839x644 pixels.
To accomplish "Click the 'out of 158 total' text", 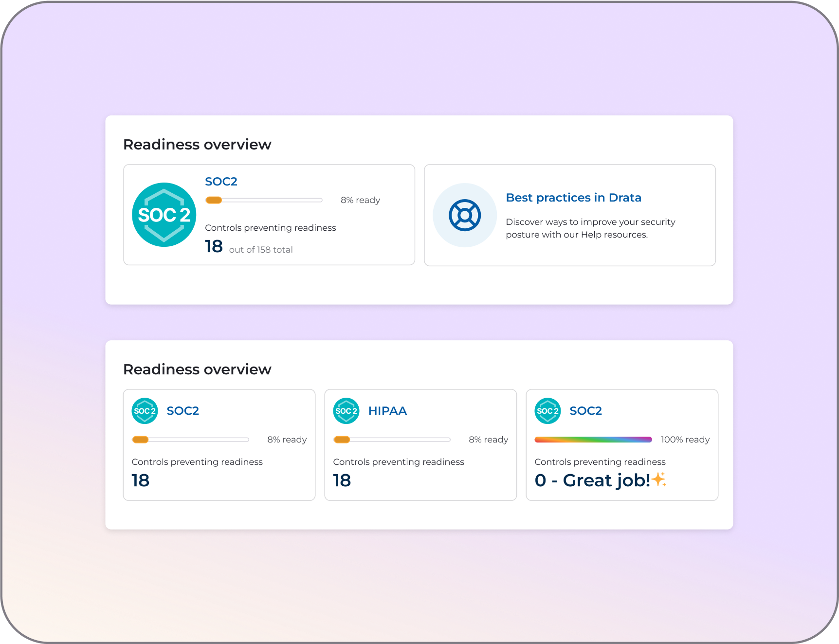I will [261, 250].
